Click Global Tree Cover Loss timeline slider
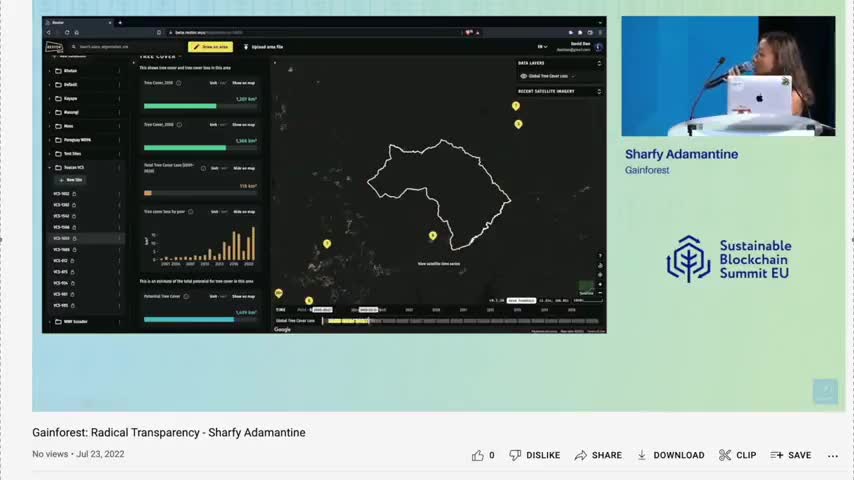This screenshot has height=480, width=854. click(x=461, y=321)
